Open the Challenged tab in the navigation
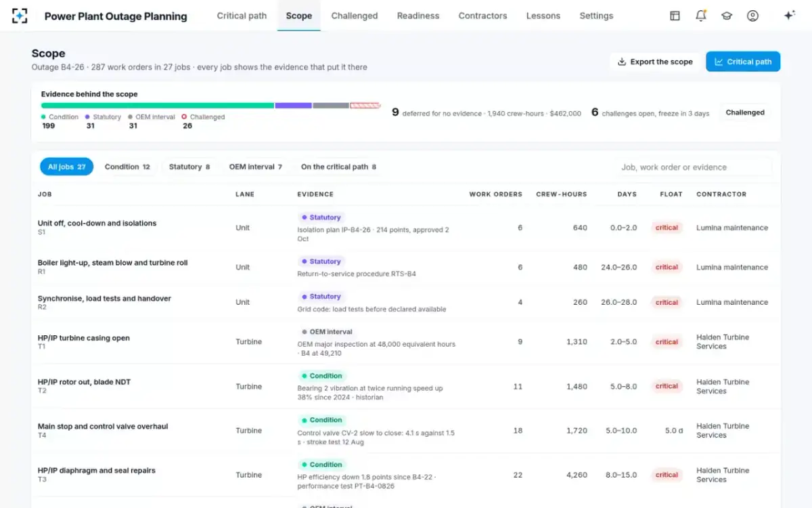This screenshot has height=508, width=812. 355,16
